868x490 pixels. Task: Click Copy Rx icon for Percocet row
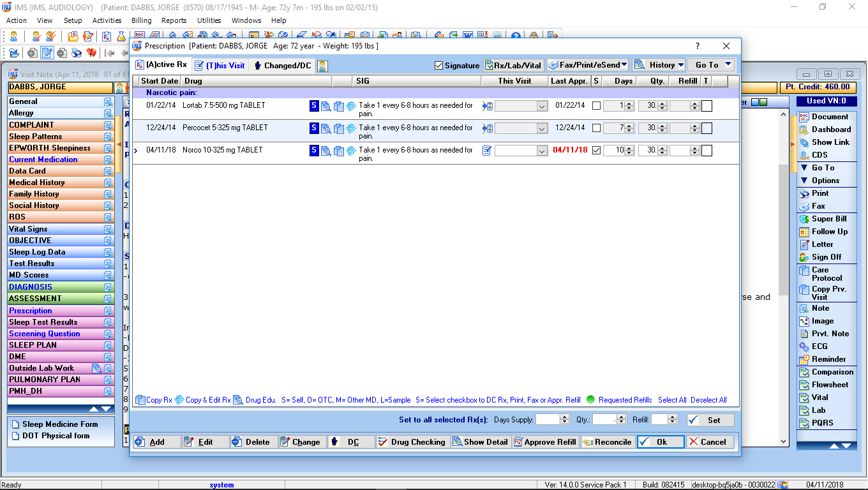(339, 128)
